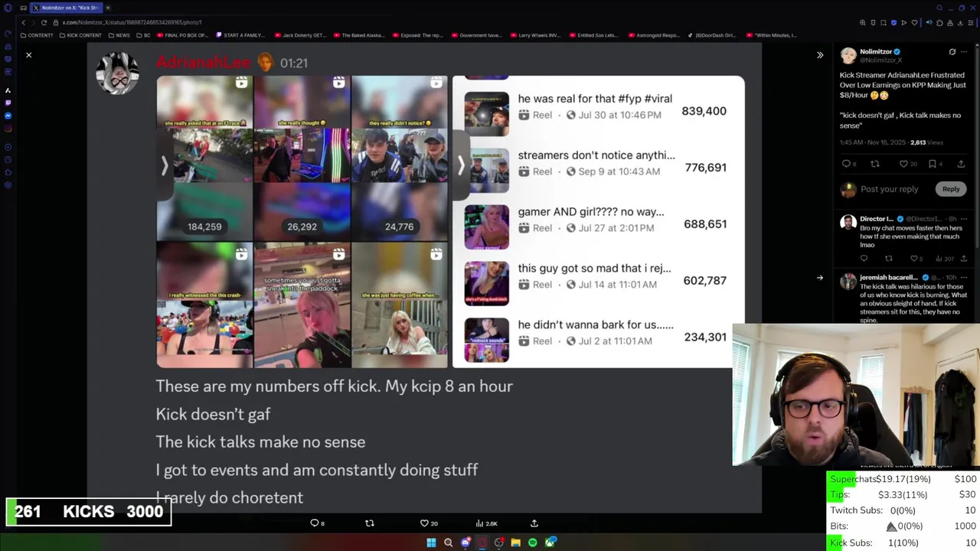Image resolution: width=980 pixels, height=551 pixels.
Task: Open Jack Doherty GET bookmark
Action: [x=302, y=35]
